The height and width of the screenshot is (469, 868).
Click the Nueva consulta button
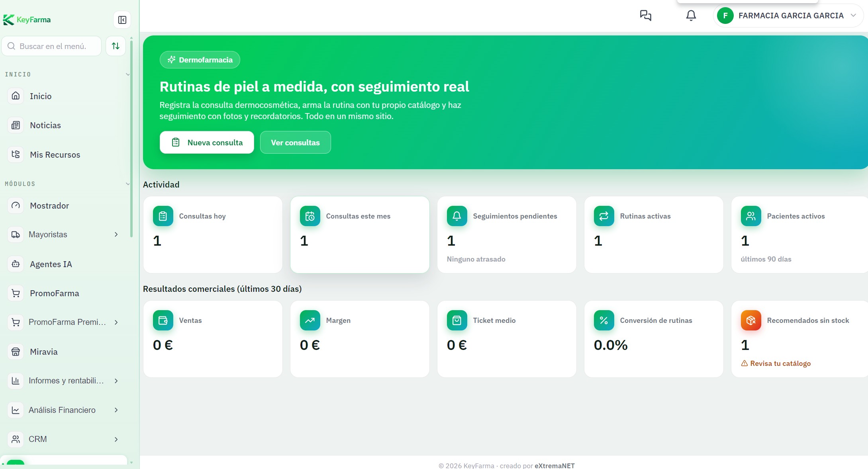(x=207, y=142)
